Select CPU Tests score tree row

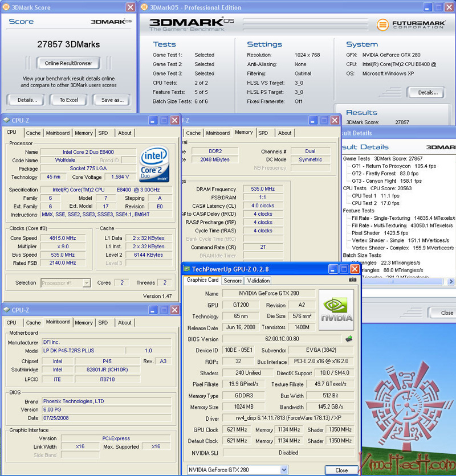377,188
